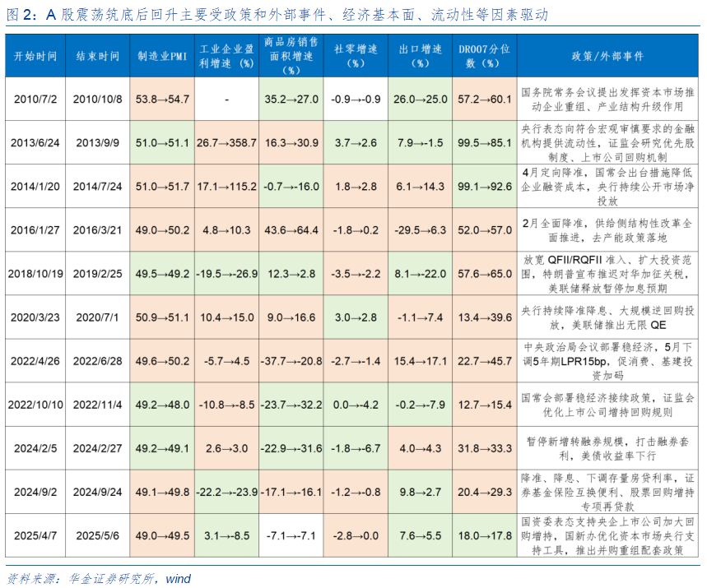
Task: Select profit cell -22.2→-23.9
Action: [227, 493]
